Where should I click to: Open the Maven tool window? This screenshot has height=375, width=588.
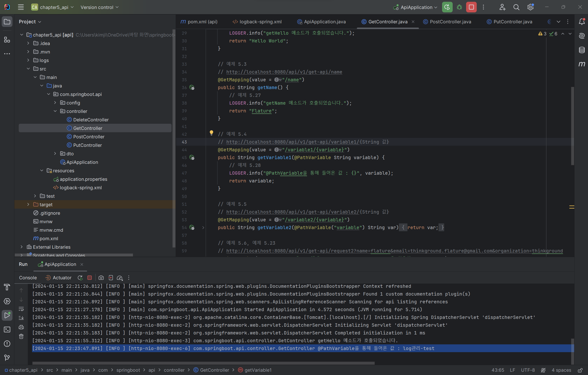[582, 64]
